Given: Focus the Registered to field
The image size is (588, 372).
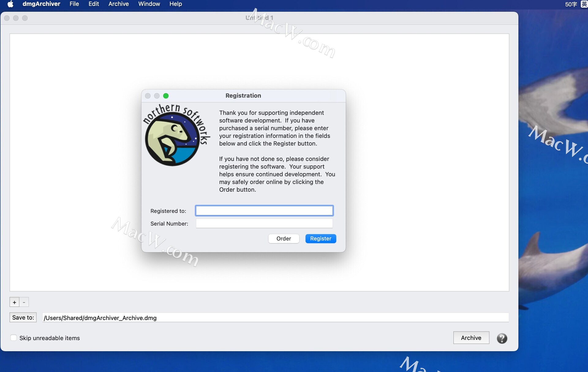Looking at the screenshot, I should pyautogui.click(x=264, y=211).
